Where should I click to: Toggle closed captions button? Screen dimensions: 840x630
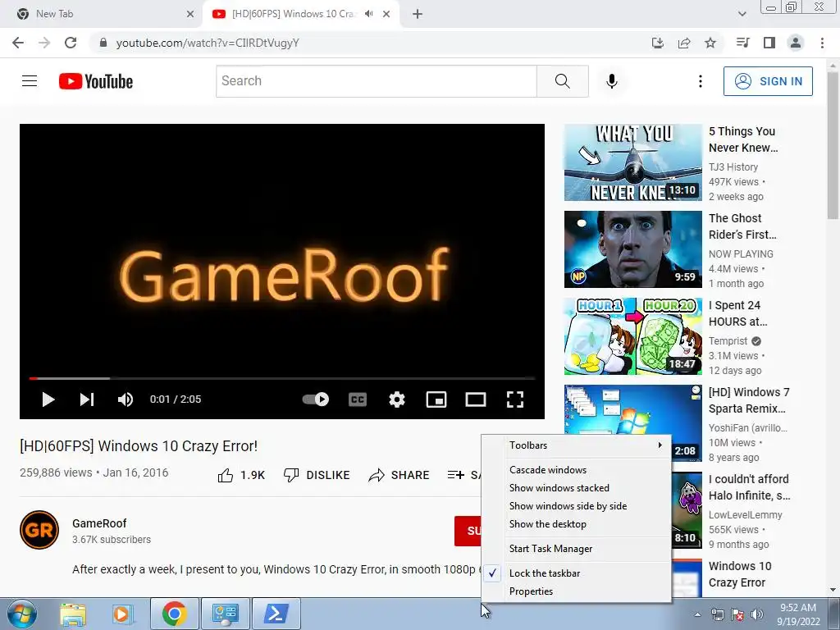[358, 399]
